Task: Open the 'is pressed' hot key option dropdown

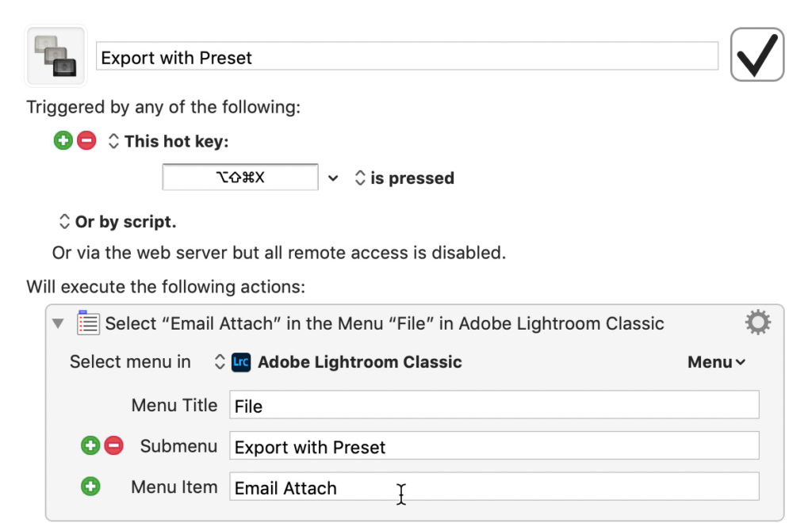Action: click(360, 178)
